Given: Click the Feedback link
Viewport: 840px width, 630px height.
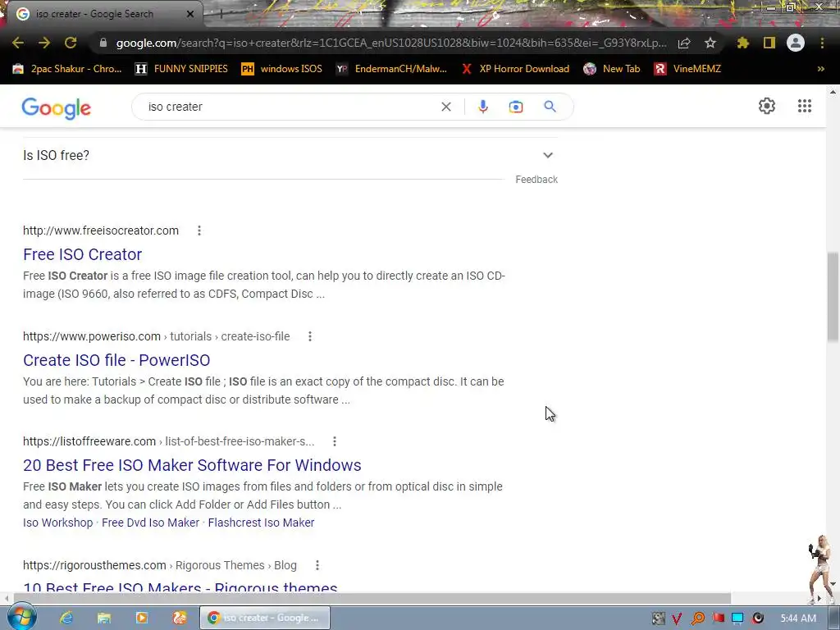Looking at the screenshot, I should point(536,180).
